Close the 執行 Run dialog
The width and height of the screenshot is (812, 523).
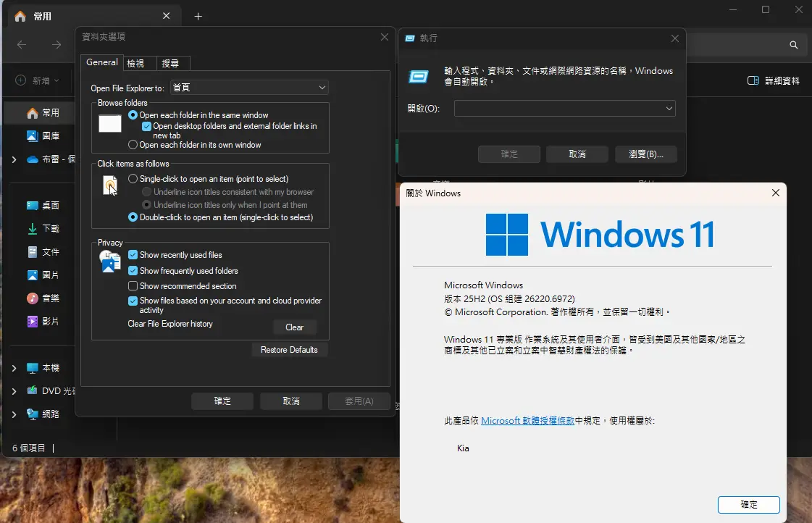click(x=675, y=38)
